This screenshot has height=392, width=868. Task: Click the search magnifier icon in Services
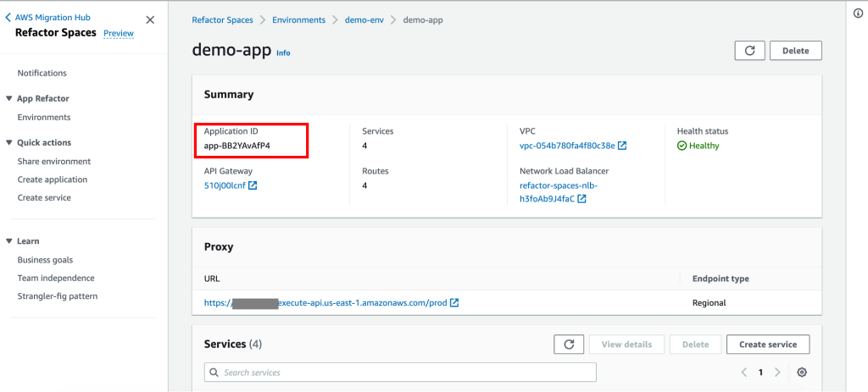[214, 373]
